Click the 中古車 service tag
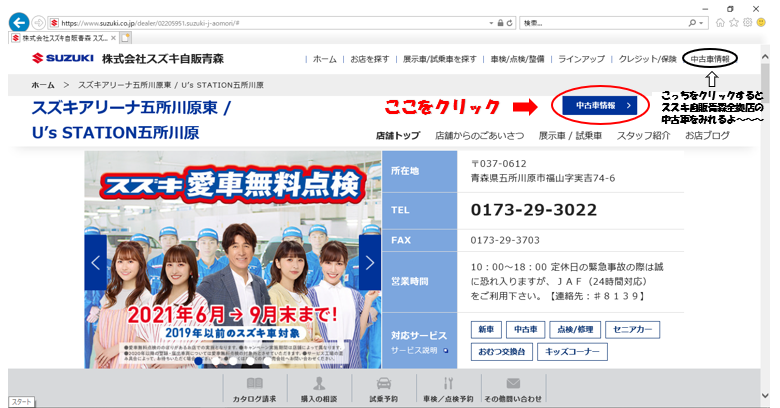This screenshot has height=408, width=780. (526, 329)
